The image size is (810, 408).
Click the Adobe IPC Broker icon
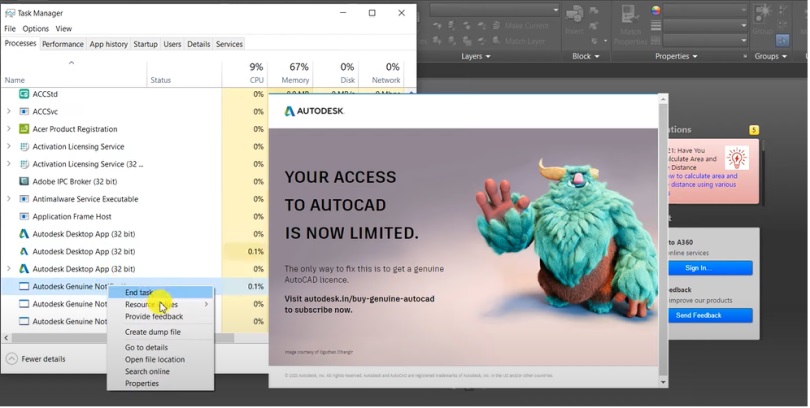tap(24, 181)
